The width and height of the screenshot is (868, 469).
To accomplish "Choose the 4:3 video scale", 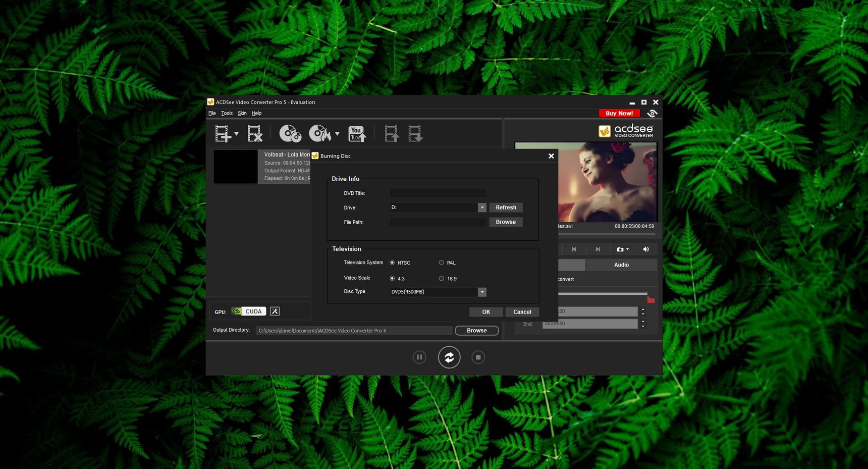I will coord(392,278).
